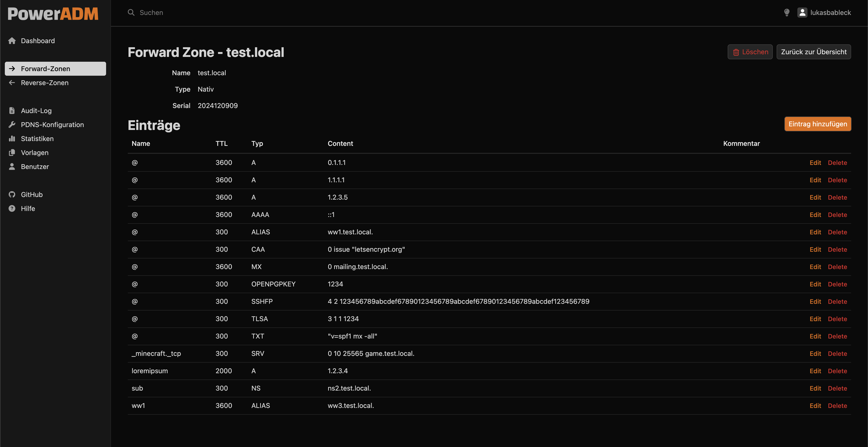Open the Reverse-Zonen menu item

pos(44,82)
